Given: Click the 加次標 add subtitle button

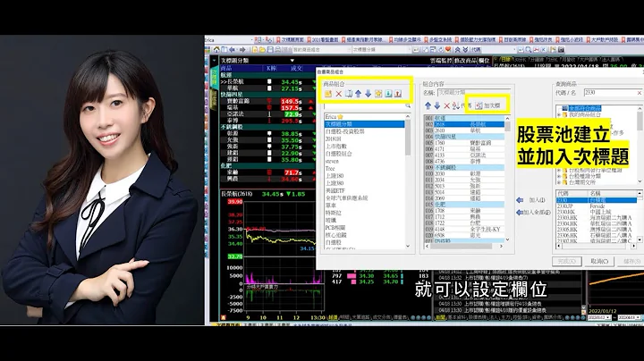Looking at the screenshot, I should [488, 105].
